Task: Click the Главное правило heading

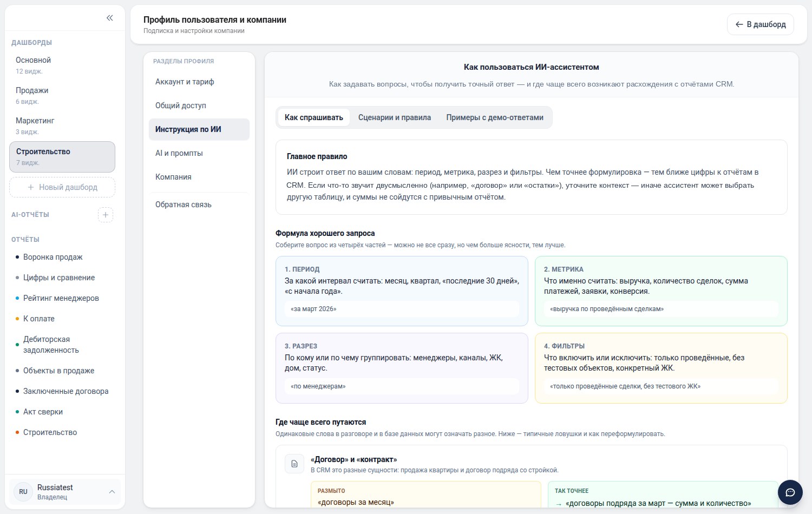Action: (317, 156)
